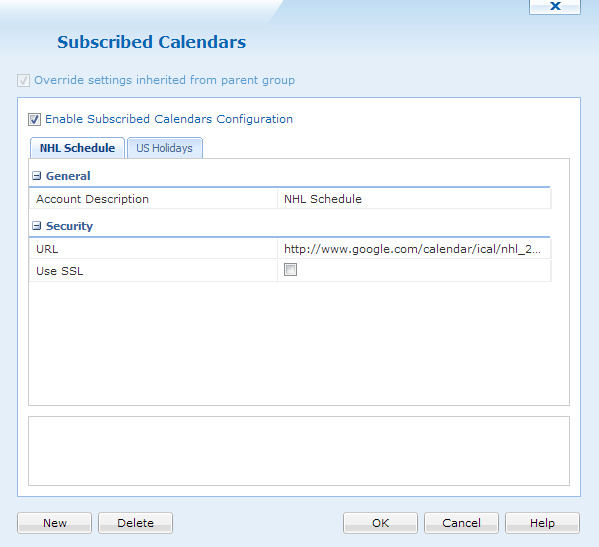Edit the URL value field
Image resolution: width=599 pixels, height=547 pixels.
[x=414, y=249]
